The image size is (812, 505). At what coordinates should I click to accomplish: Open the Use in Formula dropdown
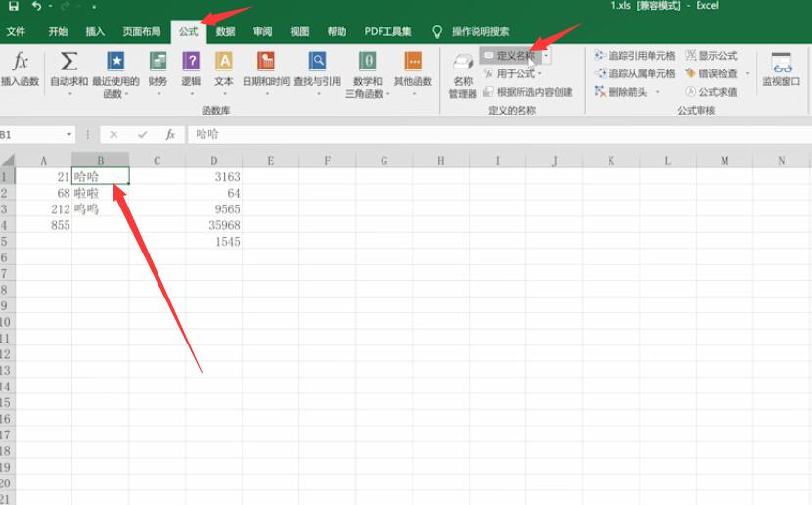point(513,74)
